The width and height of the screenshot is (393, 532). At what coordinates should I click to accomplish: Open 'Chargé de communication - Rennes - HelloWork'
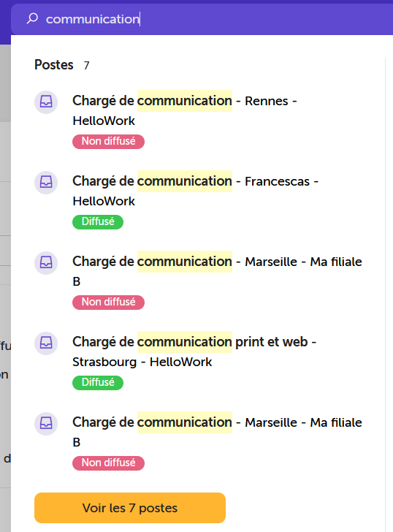pyautogui.click(x=185, y=110)
